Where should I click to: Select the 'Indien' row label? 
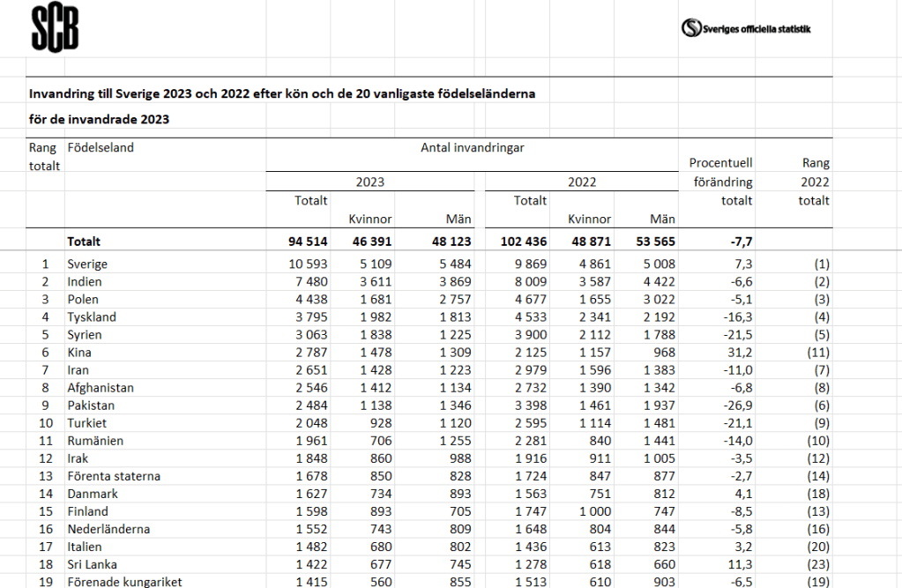pos(85,282)
